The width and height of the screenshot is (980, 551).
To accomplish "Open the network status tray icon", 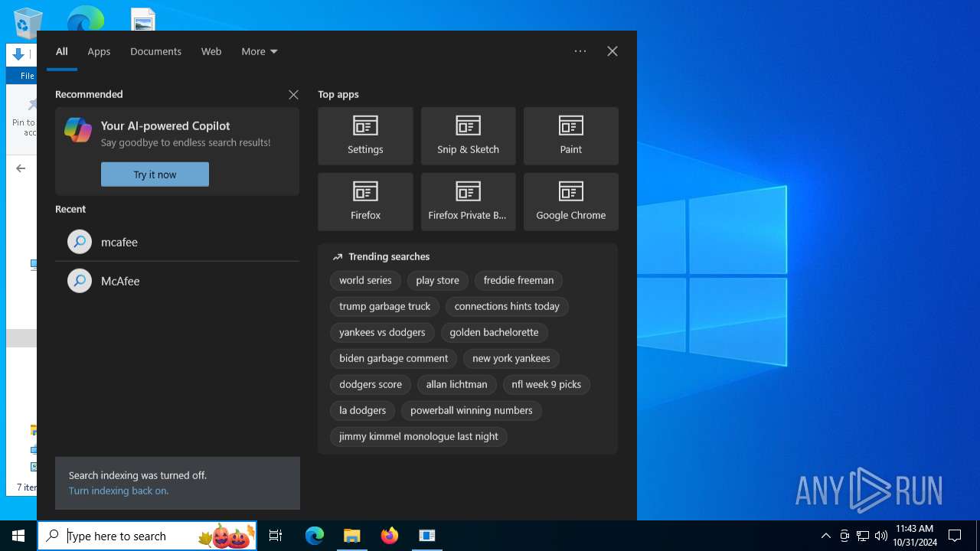I will tap(863, 536).
